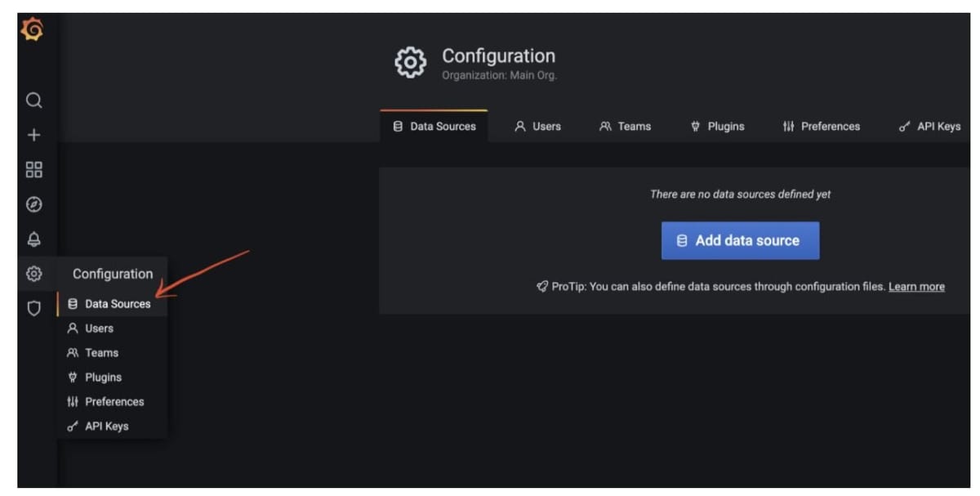This screenshot has height=496, width=980.
Task: Open the Dashboards grid icon
Action: point(33,169)
